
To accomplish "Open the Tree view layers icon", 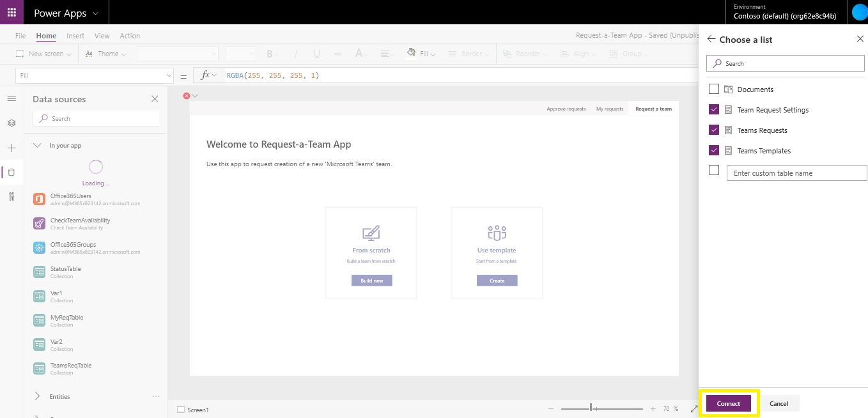I will tap(12, 123).
